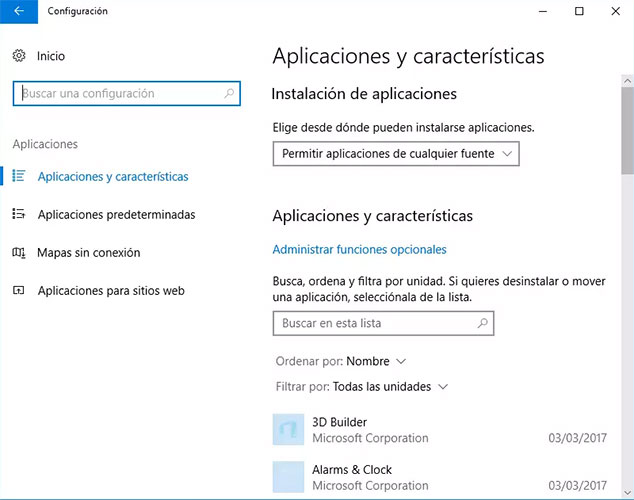Click Microsoft Corporation under 3D Builder
This screenshot has height=500, width=634.
click(x=370, y=438)
